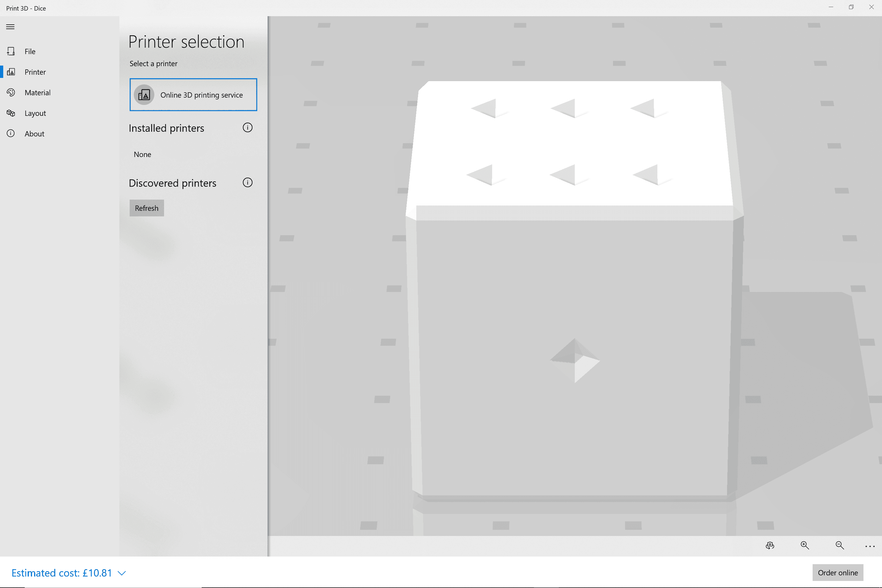
Task: Close the Print 3D window
Action: [x=871, y=7]
